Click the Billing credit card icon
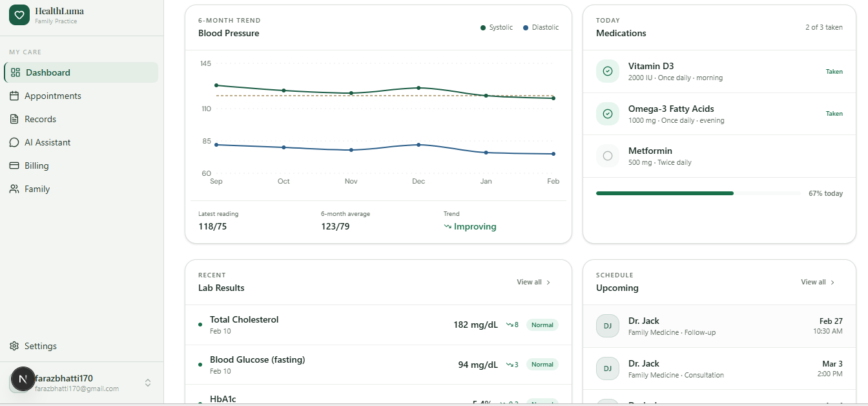The width and height of the screenshot is (868, 406). 14,166
